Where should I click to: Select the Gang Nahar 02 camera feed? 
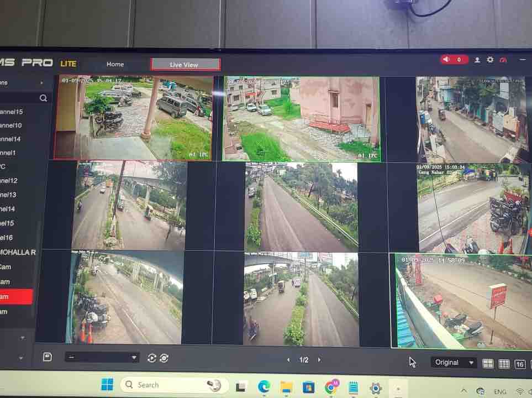click(x=472, y=208)
